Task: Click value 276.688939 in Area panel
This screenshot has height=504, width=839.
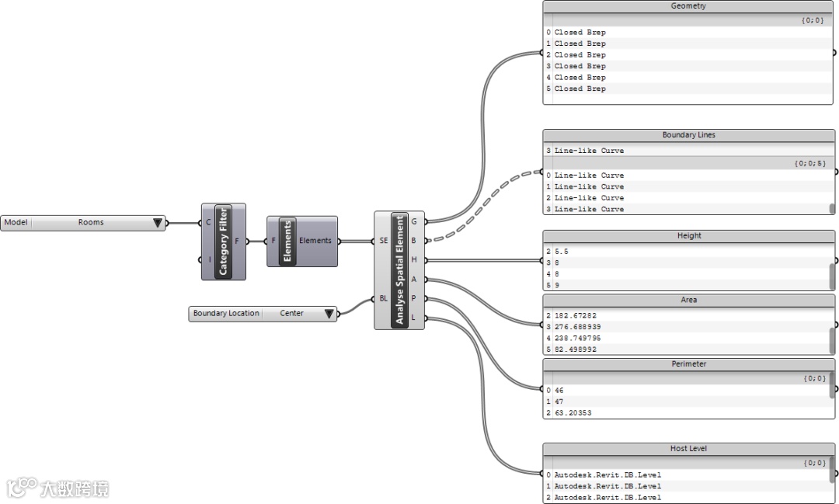Action: click(577, 327)
